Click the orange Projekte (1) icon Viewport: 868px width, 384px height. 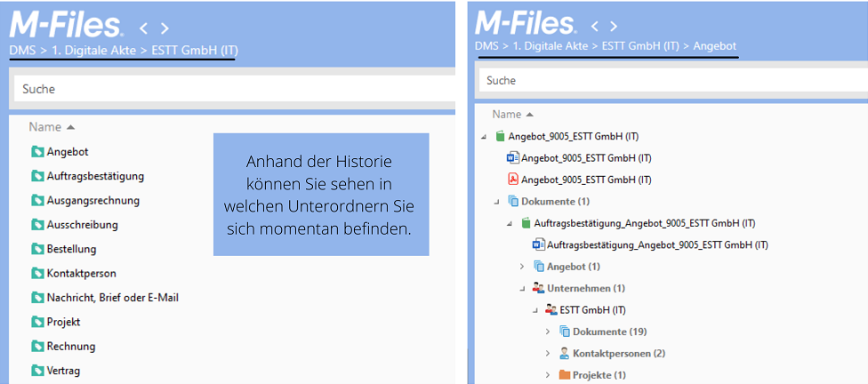(564, 374)
